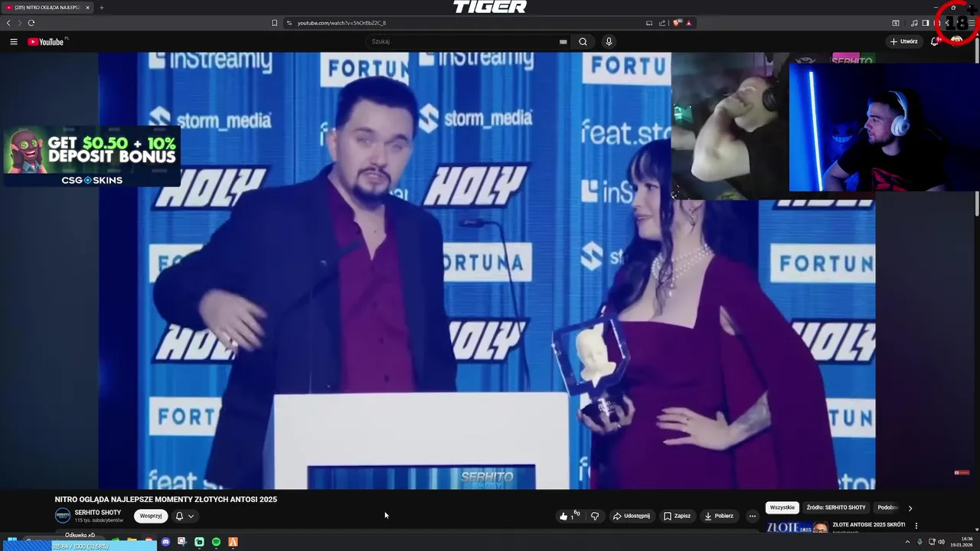Download video with 'Pobierz' button

pyautogui.click(x=719, y=516)
